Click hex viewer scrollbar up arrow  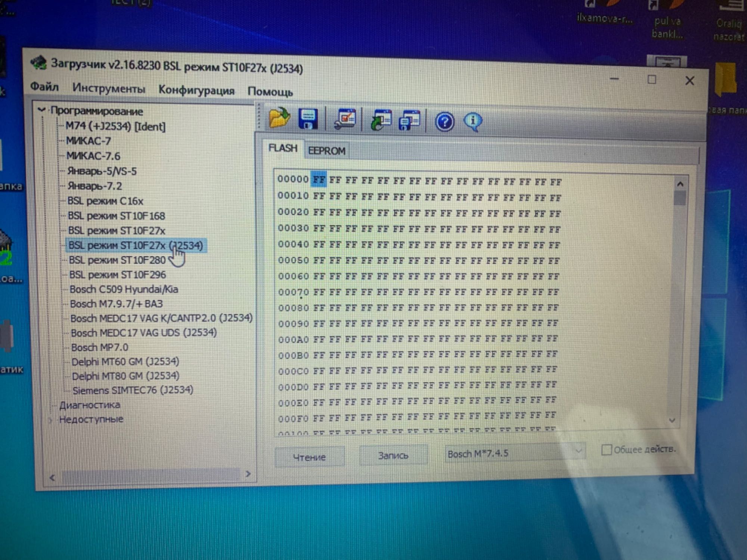click(x=680, y=184)
